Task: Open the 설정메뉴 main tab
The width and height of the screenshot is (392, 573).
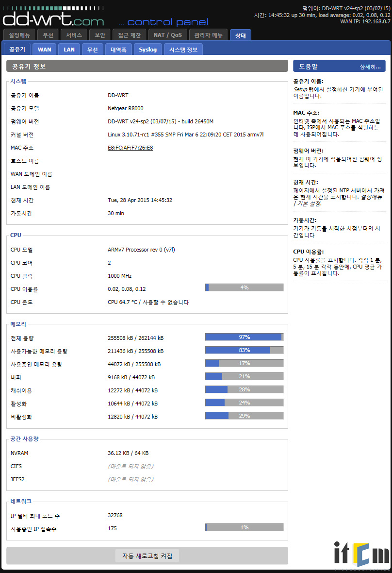Action: (19, 35)
